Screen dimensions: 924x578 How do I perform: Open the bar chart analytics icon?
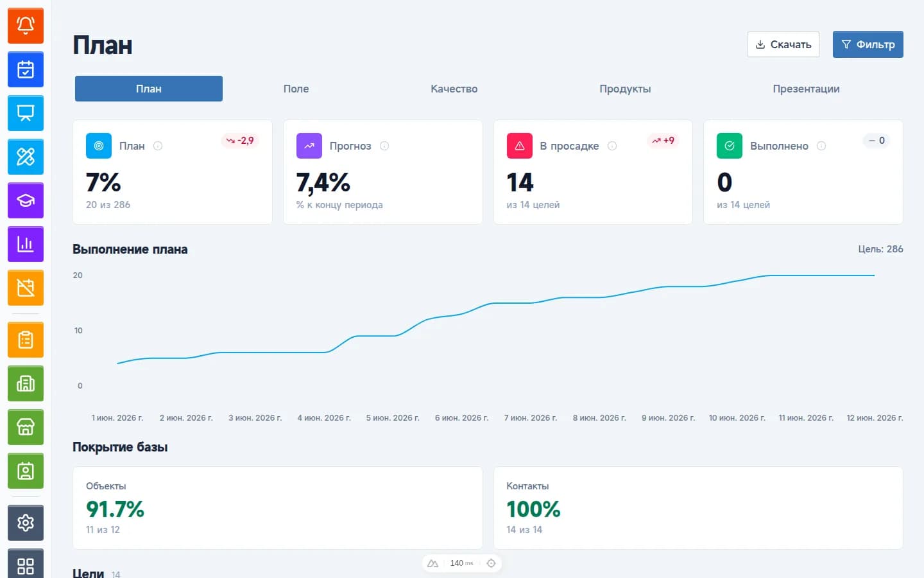pos(26,244)
